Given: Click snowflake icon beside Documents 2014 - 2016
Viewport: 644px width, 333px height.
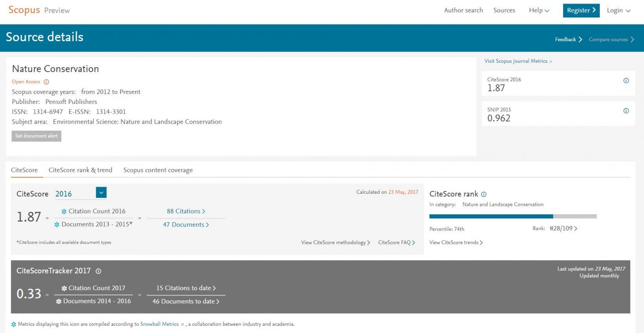Looking at the screenshot, I should point(59,301).
